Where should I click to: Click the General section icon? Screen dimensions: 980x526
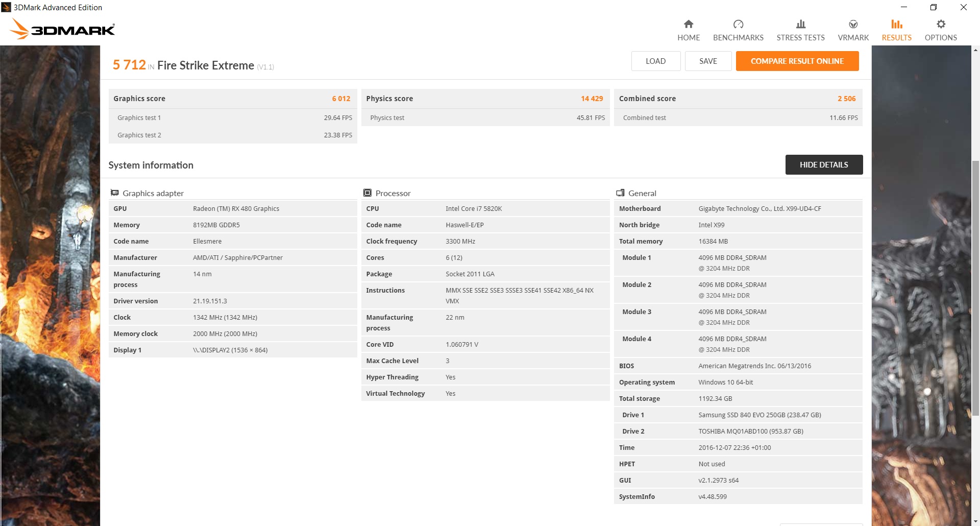click(x=620, y=193)
